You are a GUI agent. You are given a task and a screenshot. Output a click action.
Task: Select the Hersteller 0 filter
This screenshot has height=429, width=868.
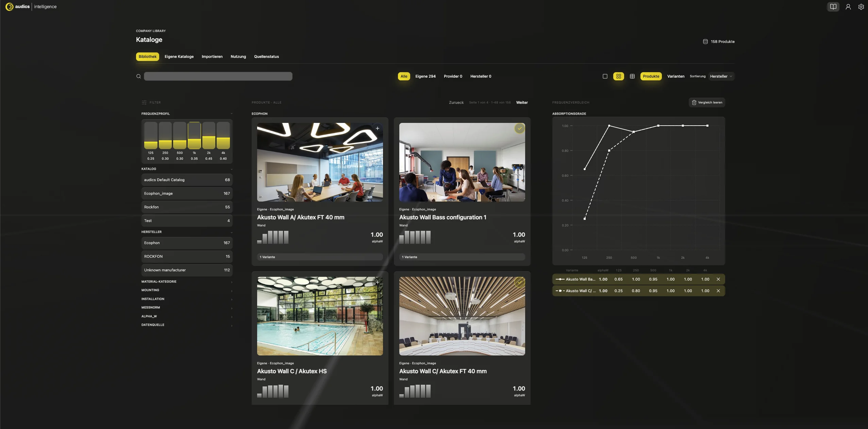481,76
